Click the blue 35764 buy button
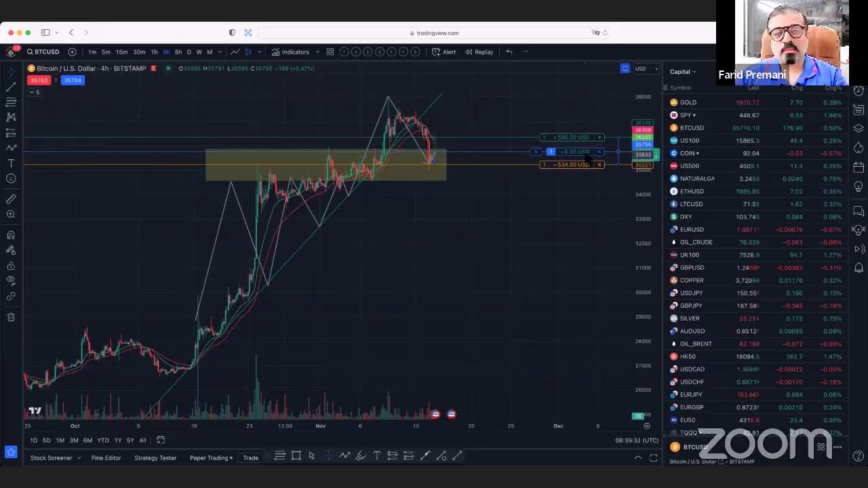The height and width of the screenshot is (488, 868). click(72, 80)
